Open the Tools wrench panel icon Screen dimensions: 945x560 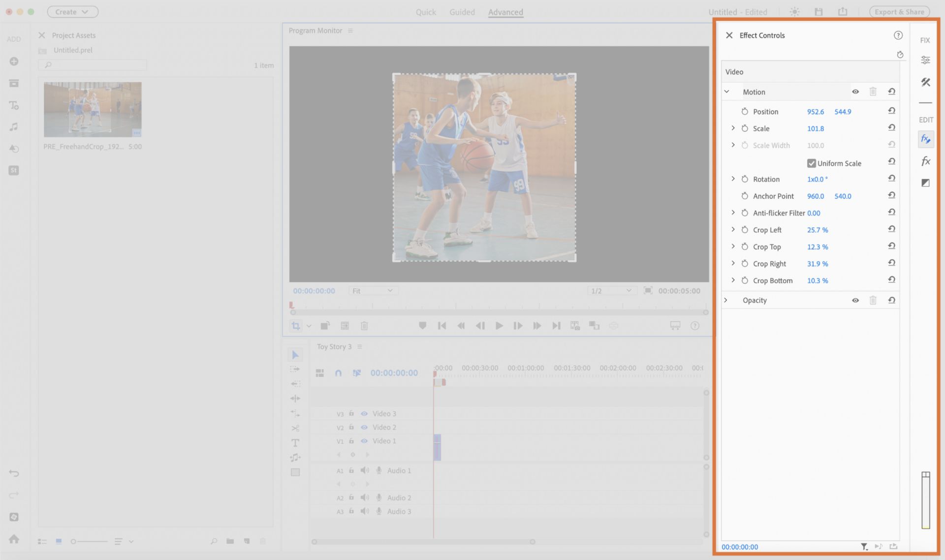point(925,82)
